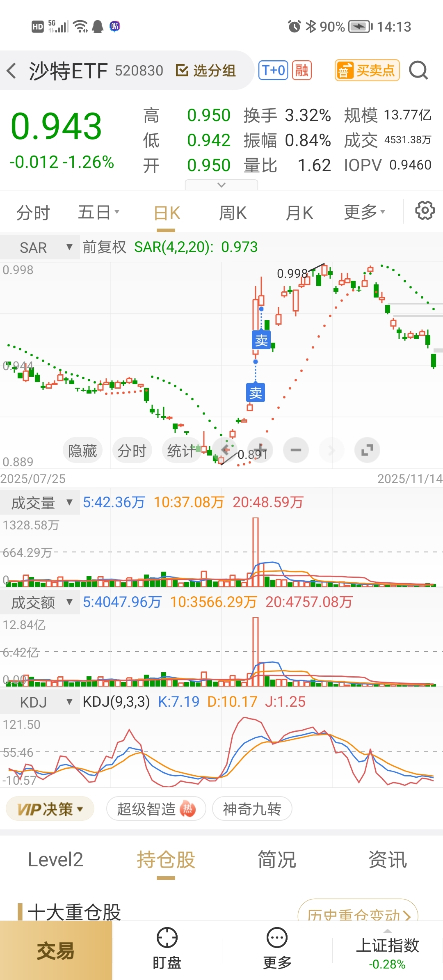Tap battery status icon
This screenshot has width=443, height=980.
(x=360, y=27)
